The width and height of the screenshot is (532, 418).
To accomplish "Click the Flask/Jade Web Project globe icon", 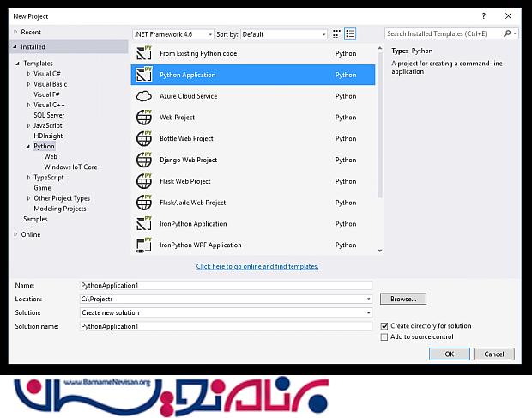I will pyautogui.click(x=144, y=203).
